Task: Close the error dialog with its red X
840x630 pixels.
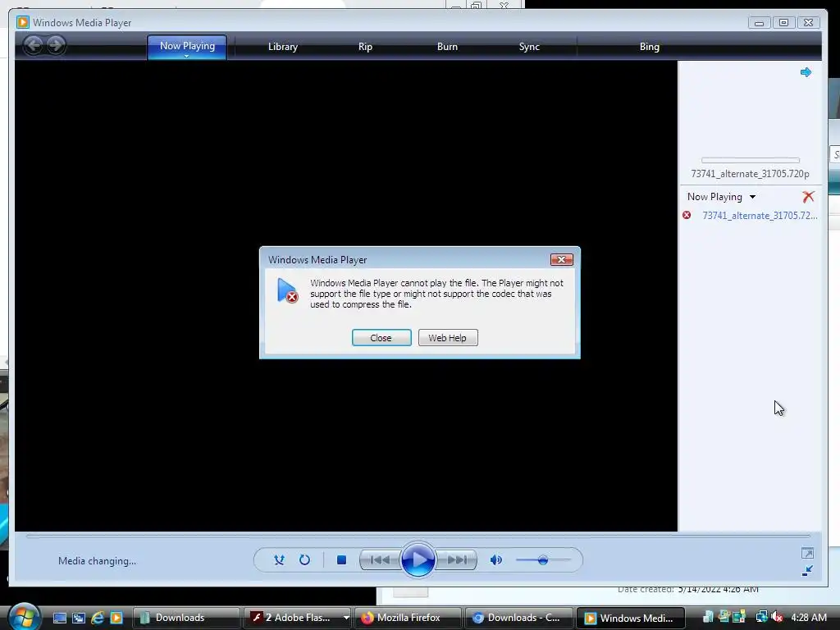Action: click(x=561, y=259)
